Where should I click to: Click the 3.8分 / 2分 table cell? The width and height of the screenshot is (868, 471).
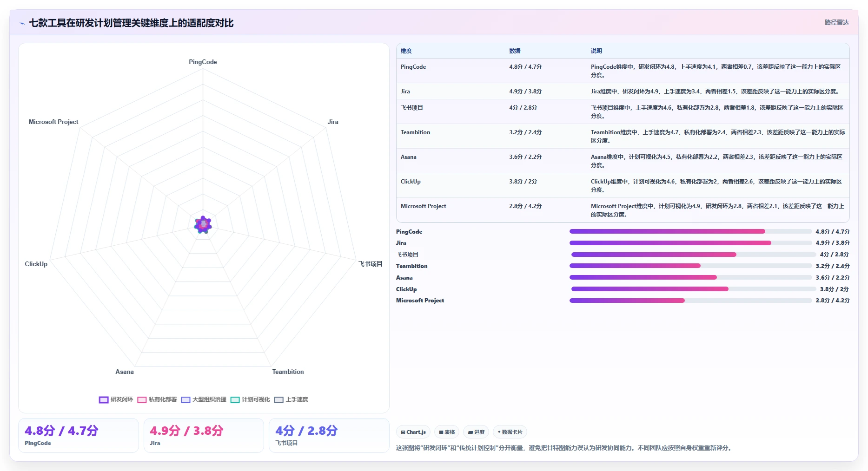click(x=523, y=182)
